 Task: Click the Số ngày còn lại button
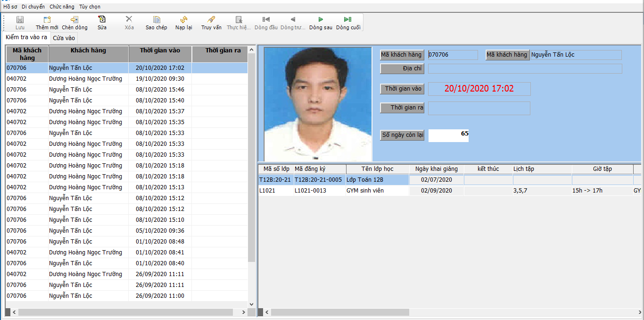[x=402, y=135]
